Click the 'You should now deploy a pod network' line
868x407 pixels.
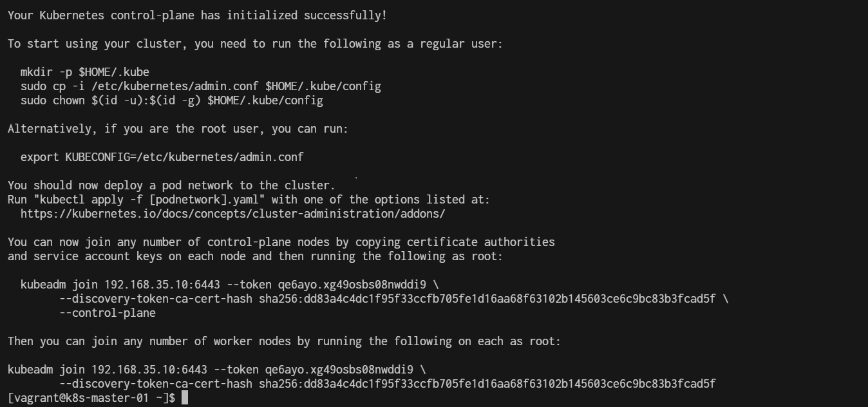[171, 185]
